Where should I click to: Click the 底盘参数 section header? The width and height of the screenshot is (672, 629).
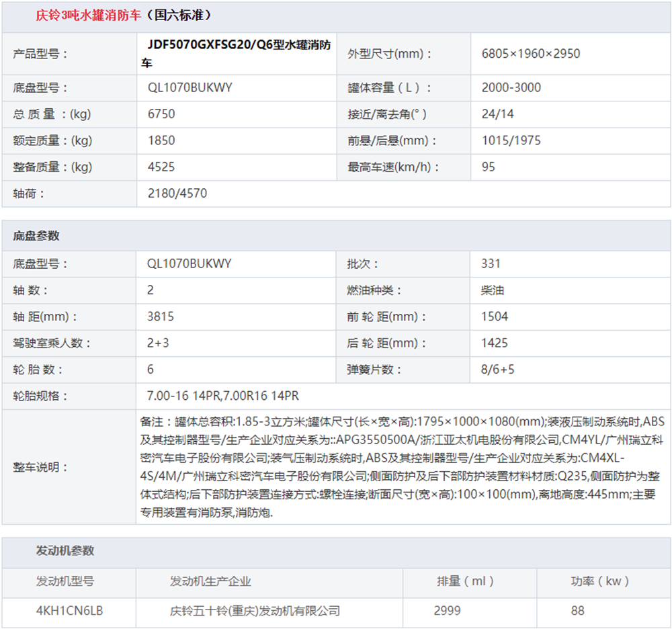[36, 236]
